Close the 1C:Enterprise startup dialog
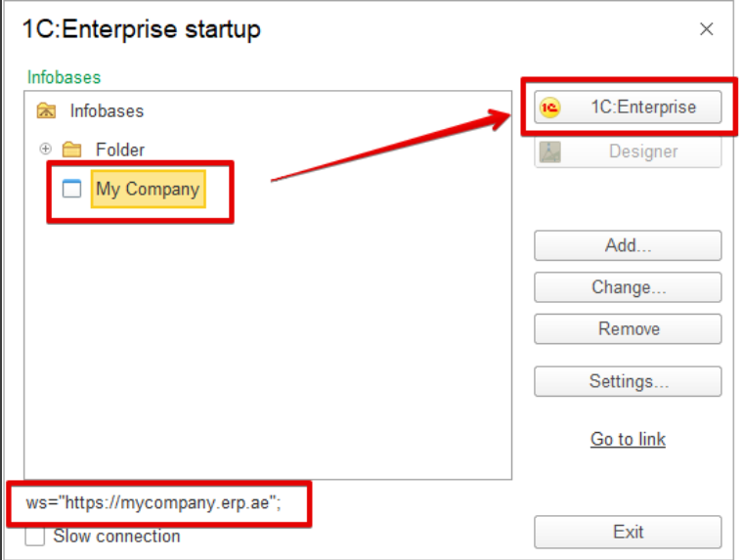Viewport: 742px width, 560px height. pos(706,29)
